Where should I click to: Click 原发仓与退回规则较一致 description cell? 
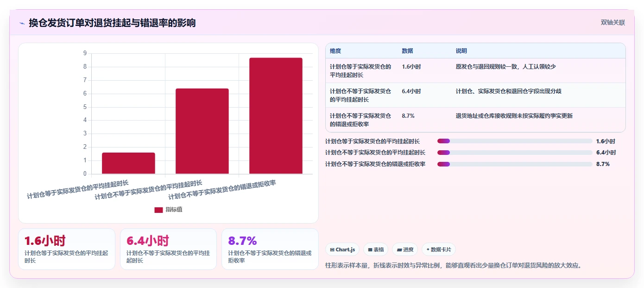[x=505, y=67]
